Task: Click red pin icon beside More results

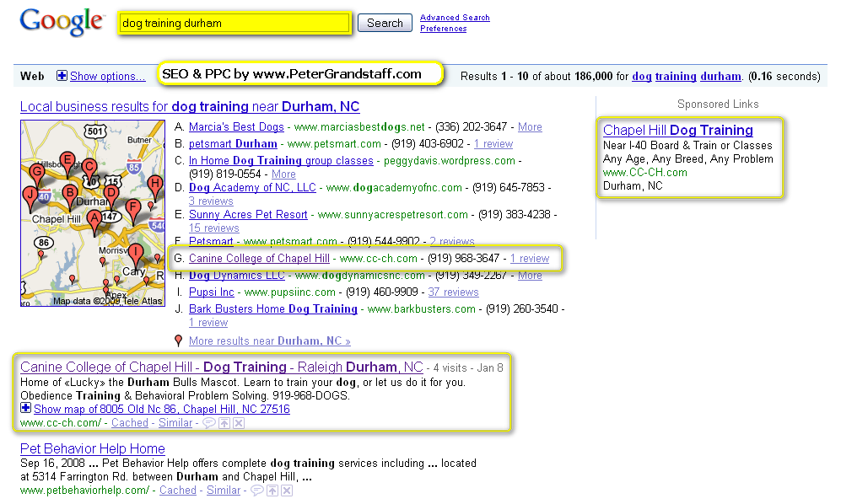Action: click(179, 340)
